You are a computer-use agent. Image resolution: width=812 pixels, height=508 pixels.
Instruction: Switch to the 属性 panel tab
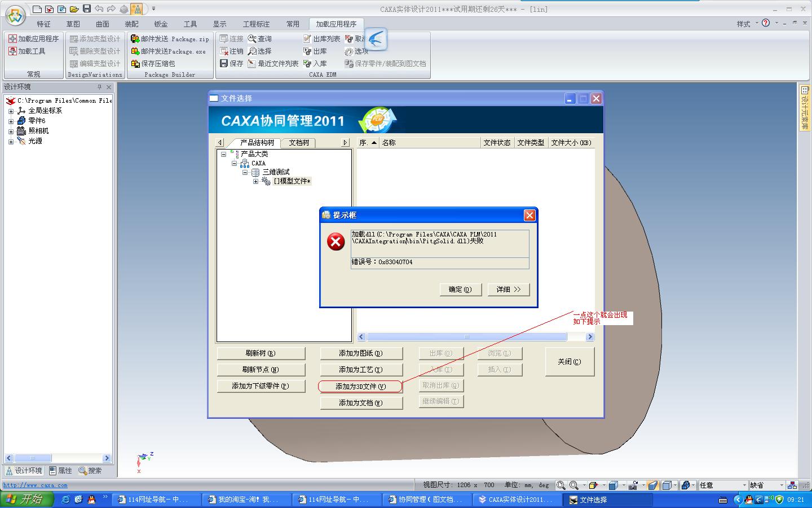coord(60,471)
